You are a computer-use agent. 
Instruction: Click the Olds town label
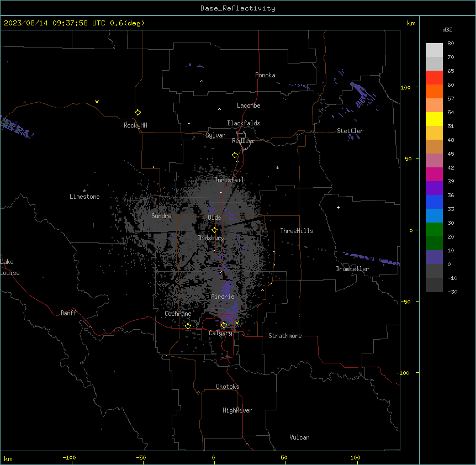(214, 218)
